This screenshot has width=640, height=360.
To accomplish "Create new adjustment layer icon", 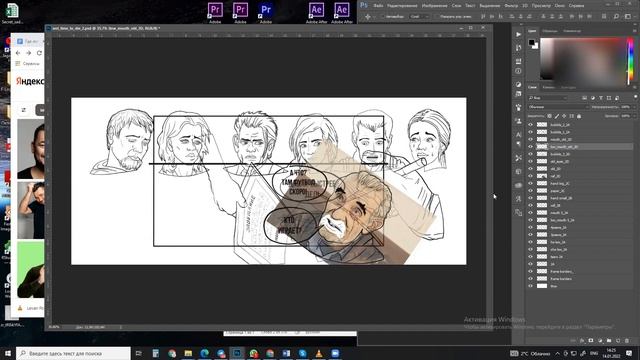I will coord(600,340).
